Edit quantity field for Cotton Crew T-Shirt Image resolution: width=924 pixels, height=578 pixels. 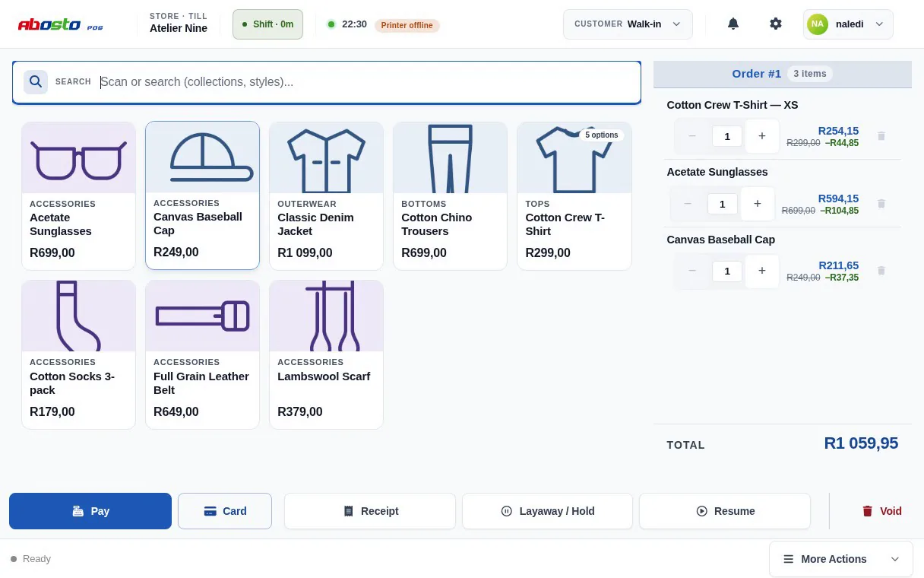click(727, 136)
